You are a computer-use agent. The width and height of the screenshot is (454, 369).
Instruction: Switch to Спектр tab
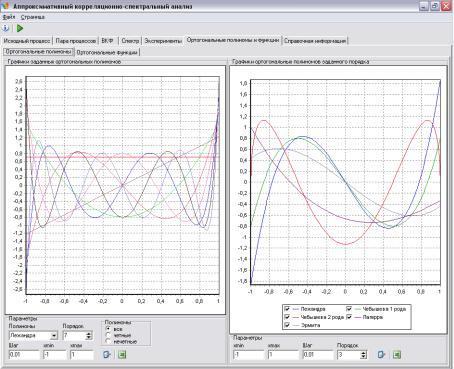[x=130, y=41]
